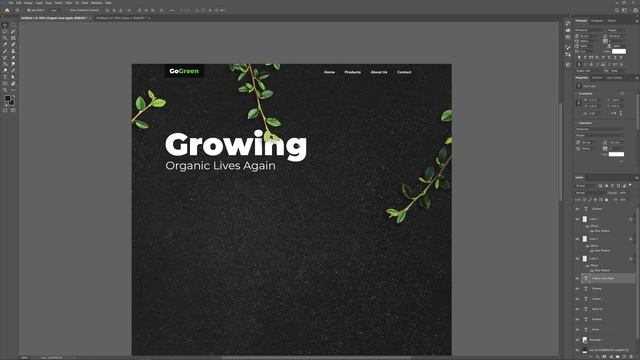
Task: Open the Image menu
Action: 28,2
